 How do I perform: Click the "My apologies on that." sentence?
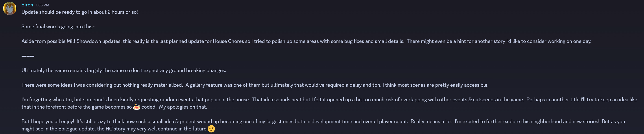pos(183,107)
